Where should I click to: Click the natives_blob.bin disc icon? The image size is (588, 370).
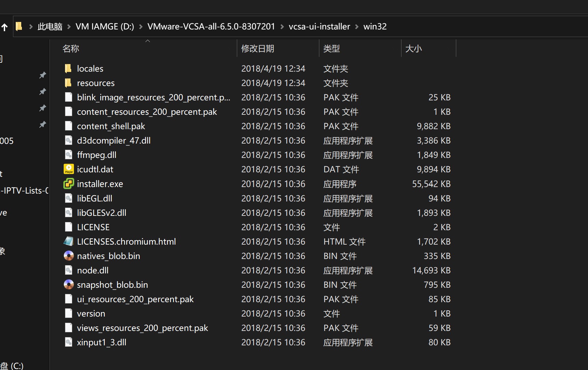coord(69,256)
